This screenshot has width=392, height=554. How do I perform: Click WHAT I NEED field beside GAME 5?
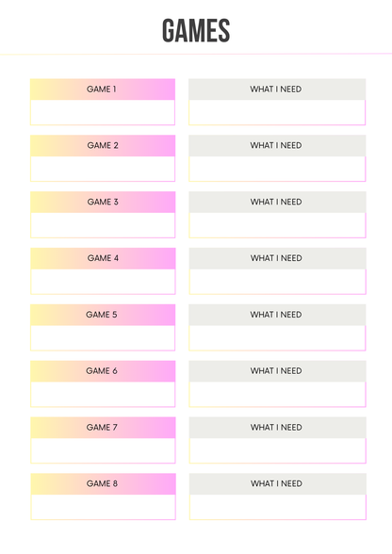point(277,338)
